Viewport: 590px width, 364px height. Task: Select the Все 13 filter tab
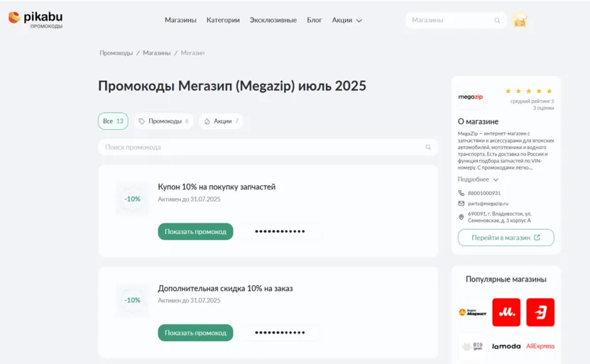113,121
